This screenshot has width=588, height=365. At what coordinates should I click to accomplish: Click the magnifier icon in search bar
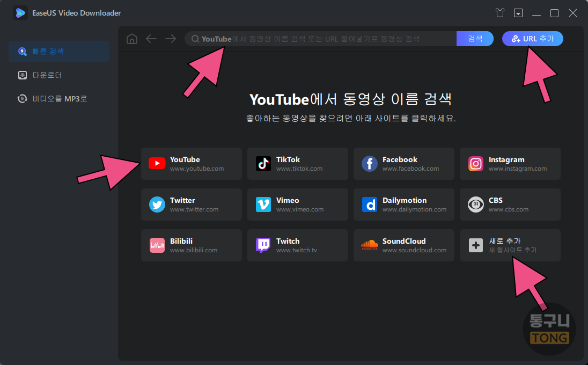point(195,39)
